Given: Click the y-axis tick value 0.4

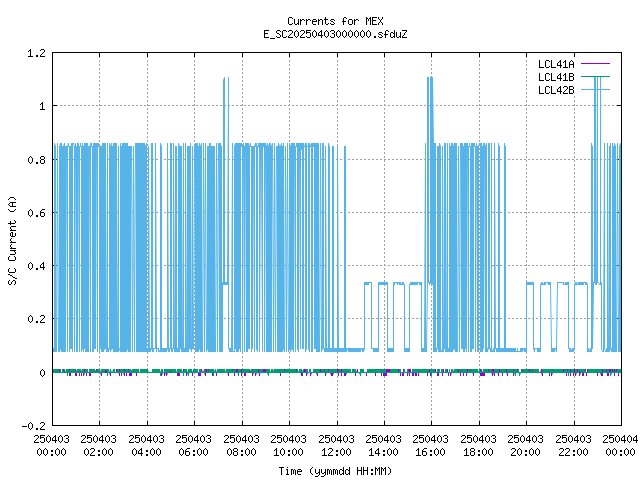Looking at the screenshot, I should coord(36,266).
